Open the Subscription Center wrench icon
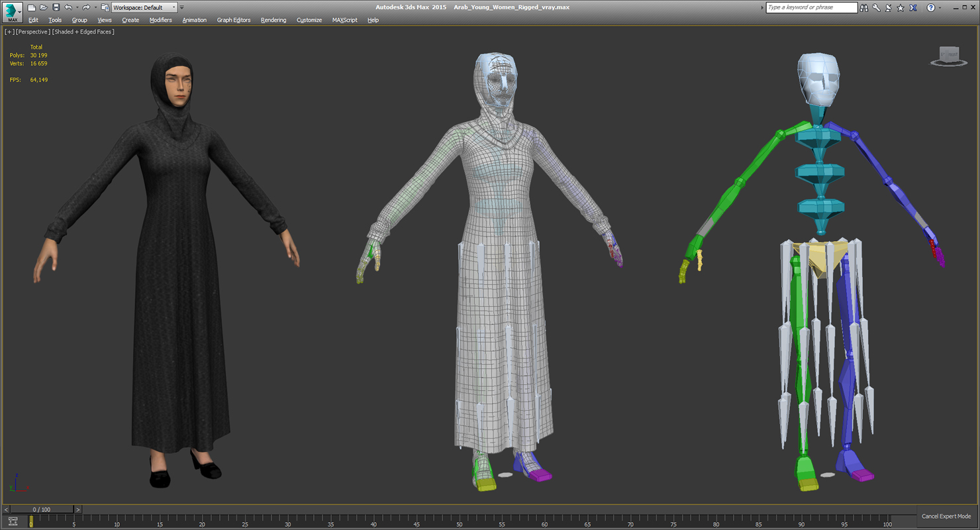Screen dimensions: 980x530 point(876,7)
